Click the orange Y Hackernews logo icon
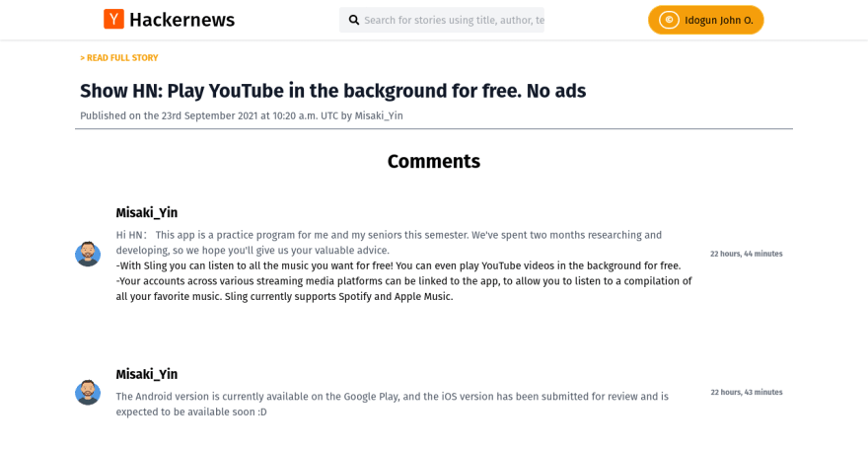The image size is (868, 450). pyautogui.click(x=113, y=20)
